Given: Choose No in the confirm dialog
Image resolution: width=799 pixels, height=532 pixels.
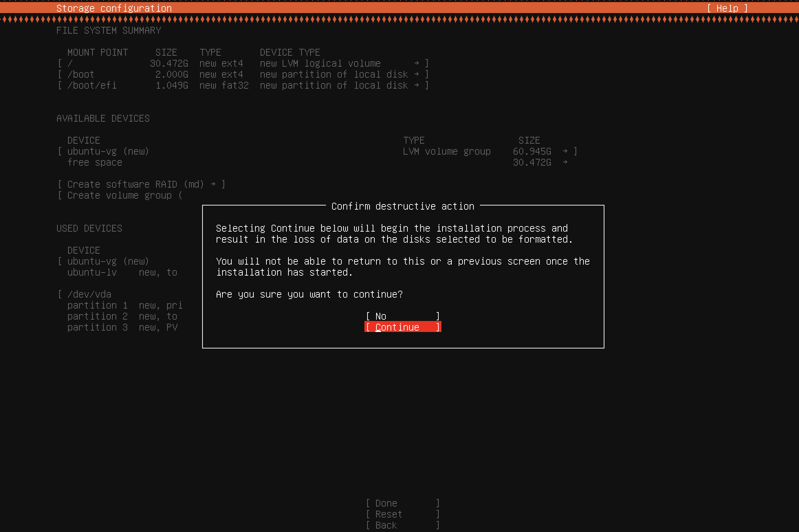Looking at the screenshot, I should 402,316.
